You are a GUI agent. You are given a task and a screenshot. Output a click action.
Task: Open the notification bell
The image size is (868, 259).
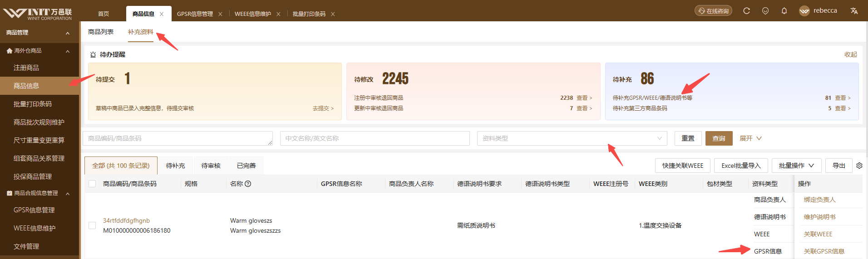point(784,11)
